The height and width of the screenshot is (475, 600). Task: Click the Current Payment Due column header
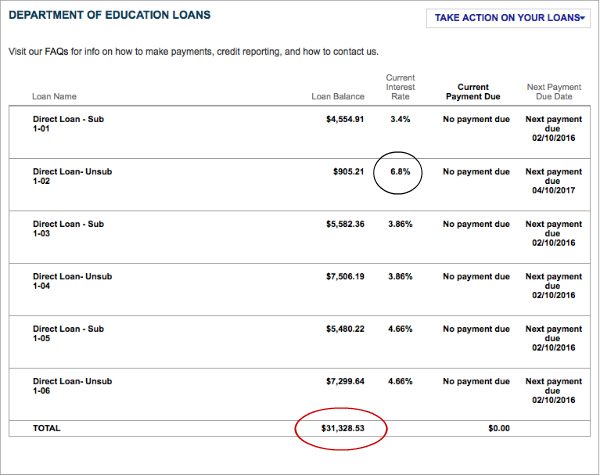(x=476, y=92)
